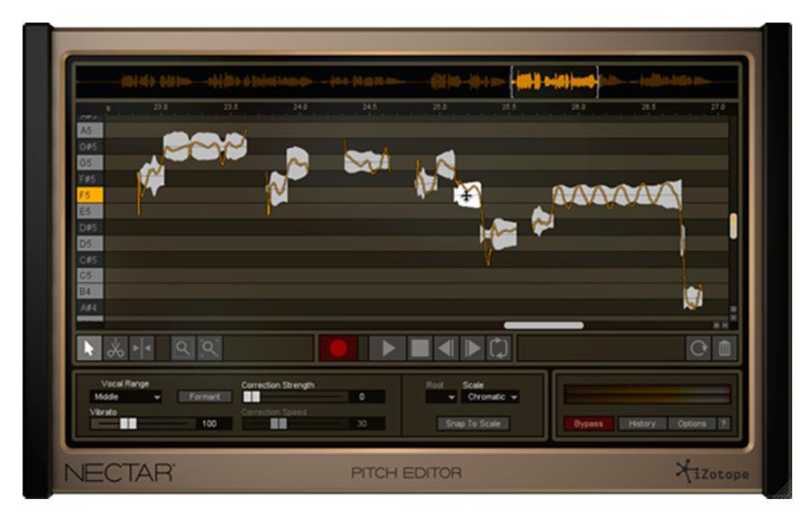
Task: Open the Options dialog
Action: [x=692, y=424]
